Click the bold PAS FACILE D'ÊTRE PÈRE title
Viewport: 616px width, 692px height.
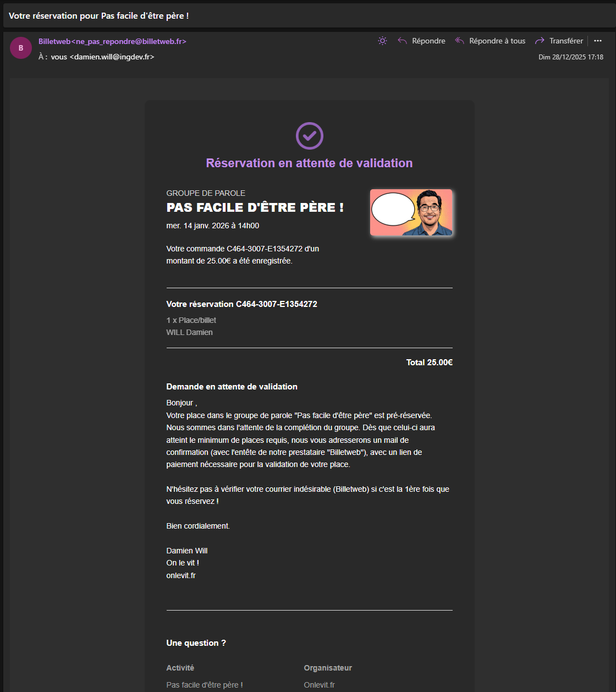[x=255, y=207]
